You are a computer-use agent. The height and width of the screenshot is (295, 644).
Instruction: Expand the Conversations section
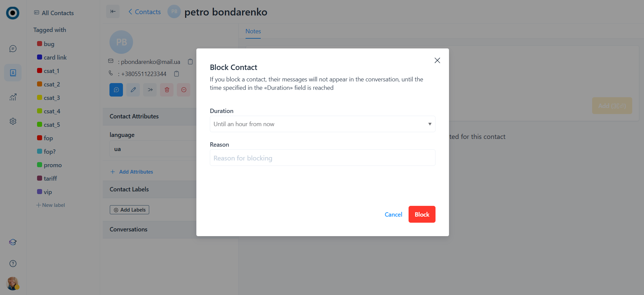(129, 229)
